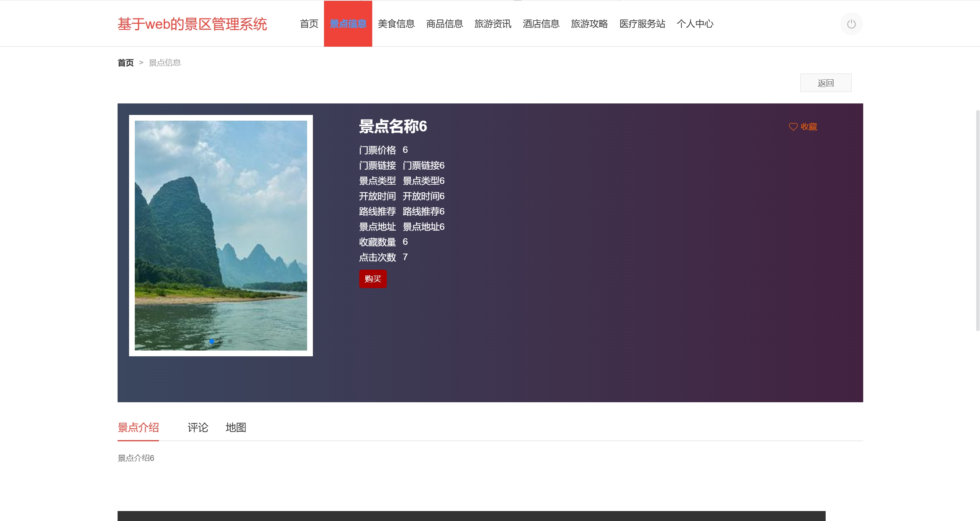Go to 个人中心
980x521 pixels.
pyautogui.click(x=695, y=24)
